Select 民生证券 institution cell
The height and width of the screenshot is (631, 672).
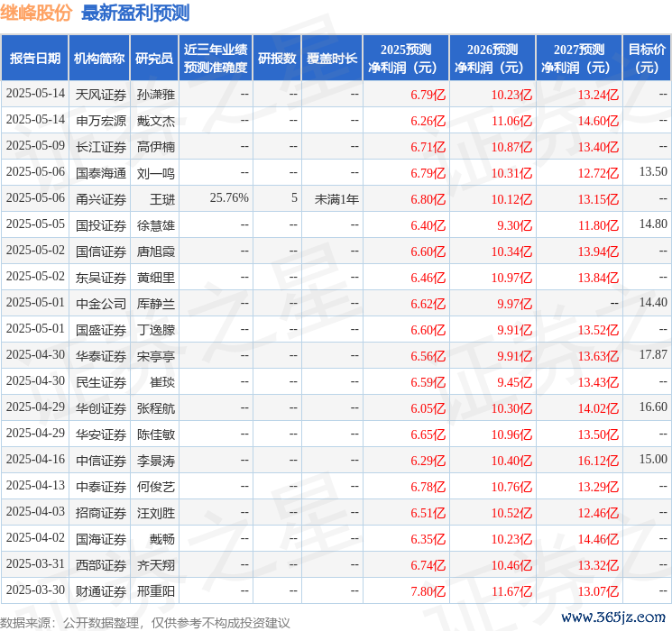coord(101,382)
